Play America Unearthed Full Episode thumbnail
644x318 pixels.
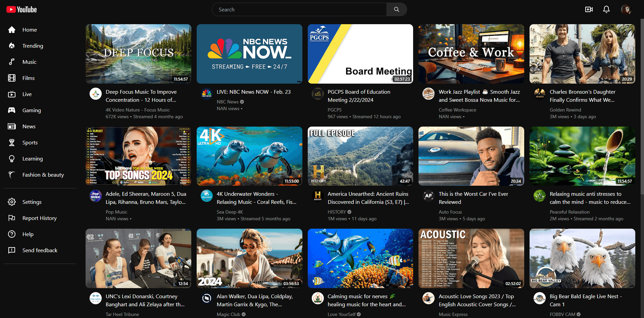pyautogui.click(x=360, y=156)
